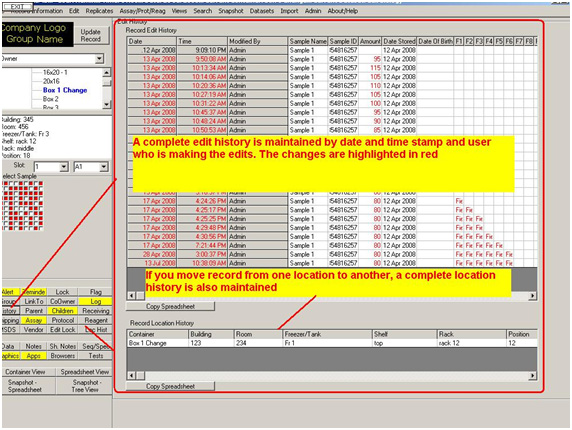Click Snapshot - Tree View button
Screen dimensions: 572x430
point(85,386)
